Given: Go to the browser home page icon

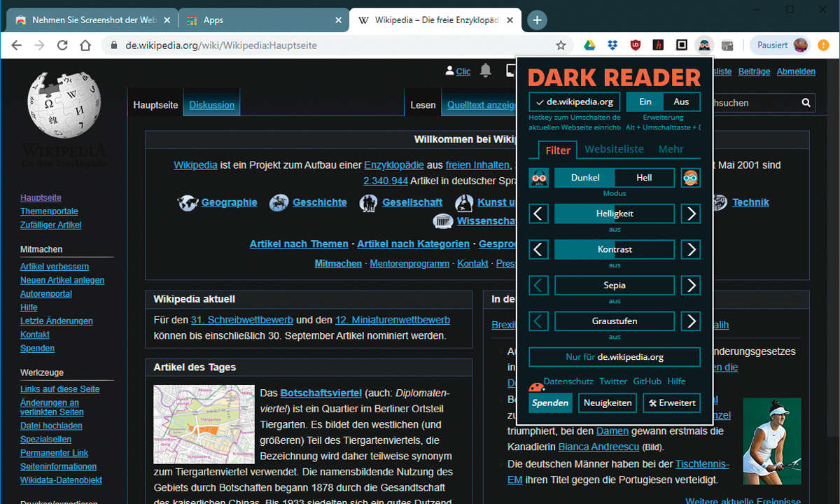Looking at the screenshot, I should coord(85,45).
